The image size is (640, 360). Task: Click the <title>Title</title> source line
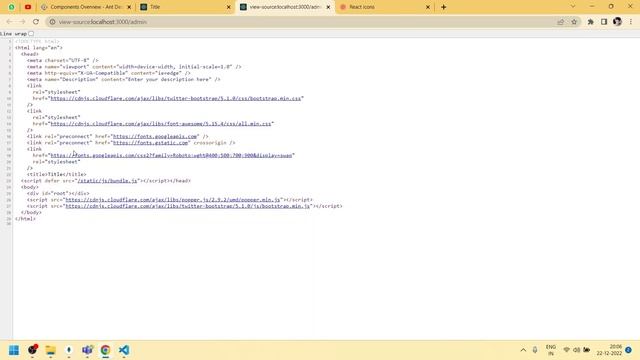coord(57,174)
